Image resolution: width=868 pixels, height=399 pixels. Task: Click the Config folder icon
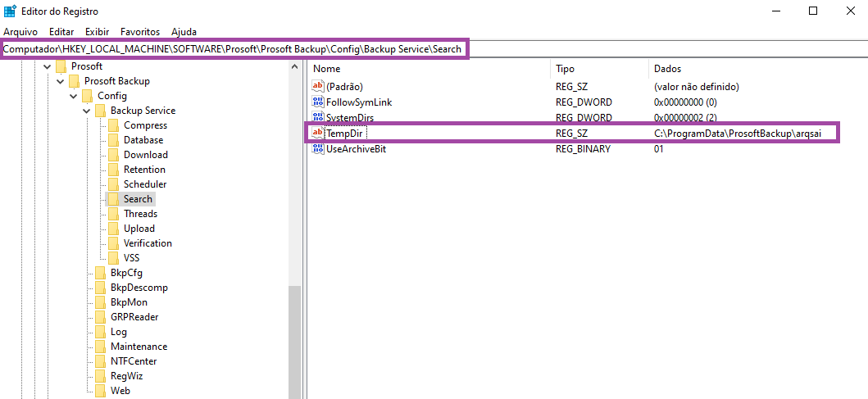coord(88,96)
